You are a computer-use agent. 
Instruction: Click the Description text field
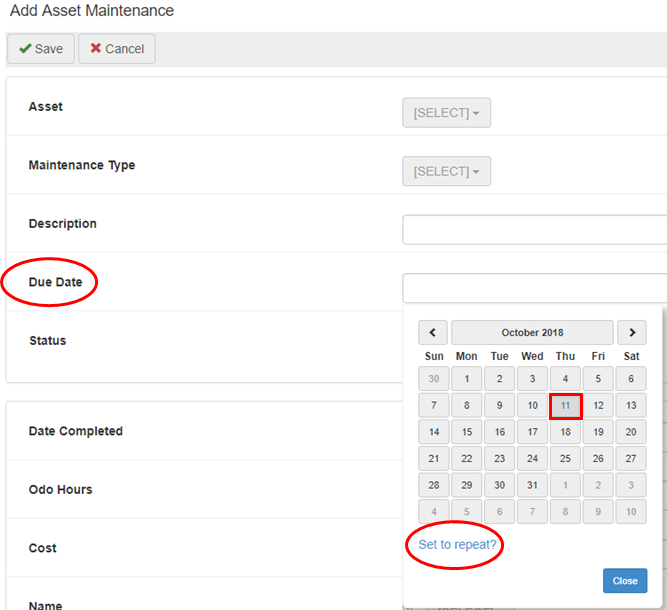coord(534,230)
